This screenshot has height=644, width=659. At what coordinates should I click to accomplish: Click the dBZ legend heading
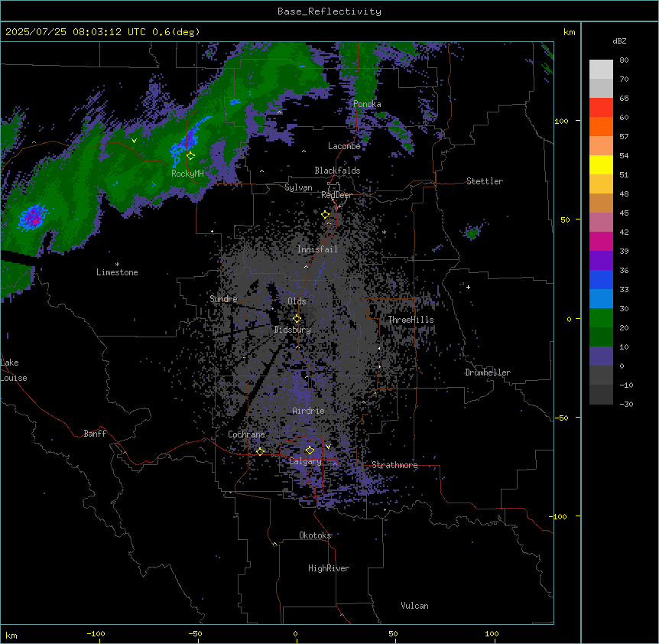coord(619,41)
